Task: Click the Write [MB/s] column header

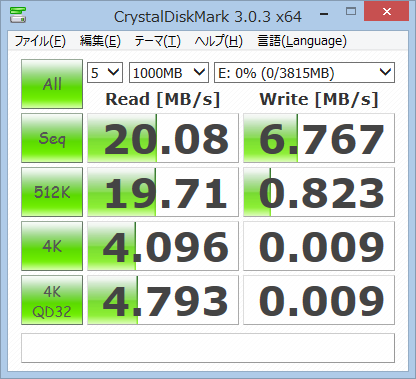Action: 319,99
